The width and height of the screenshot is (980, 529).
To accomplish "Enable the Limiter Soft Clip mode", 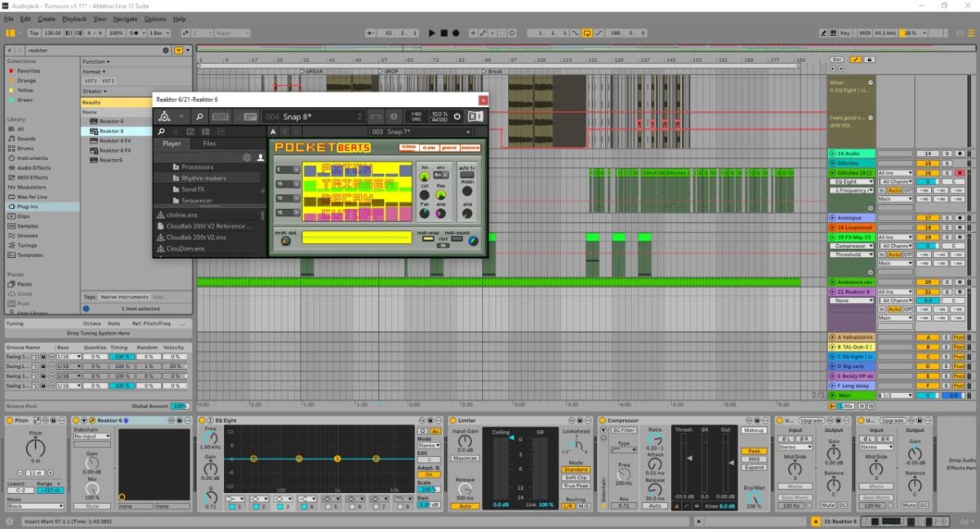I will [576, 478].
